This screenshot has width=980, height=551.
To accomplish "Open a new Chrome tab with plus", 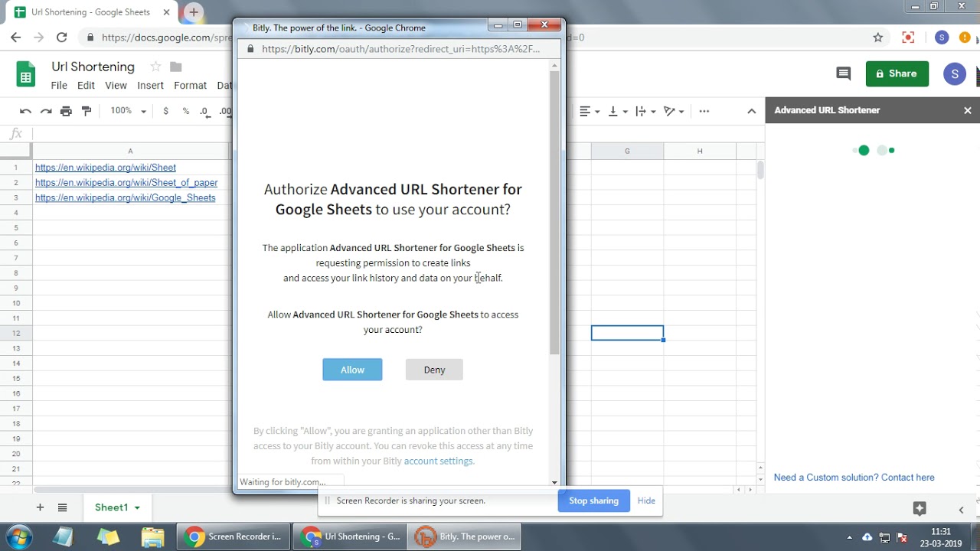I will (x=194, y=12).
